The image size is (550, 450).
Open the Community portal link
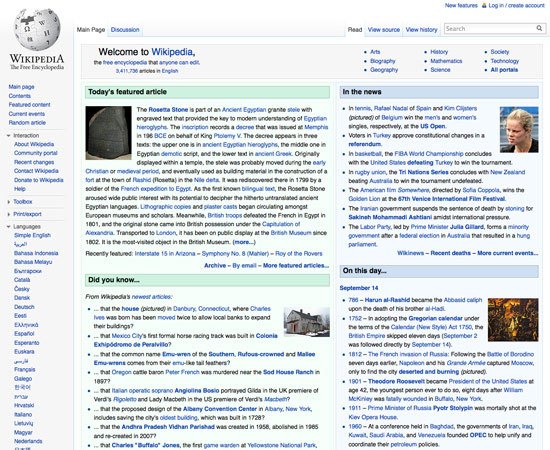point(36,153)
